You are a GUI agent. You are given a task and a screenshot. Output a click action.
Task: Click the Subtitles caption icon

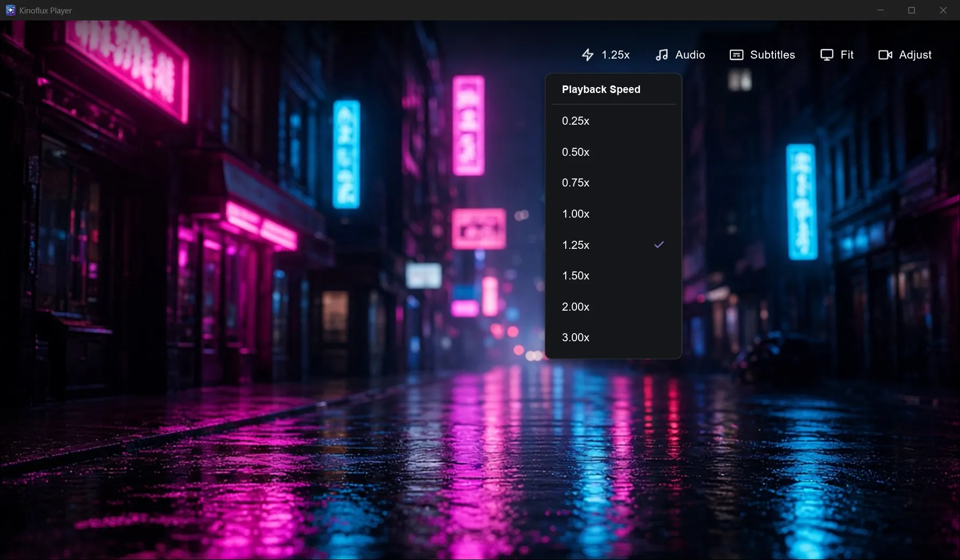[736, 55]
